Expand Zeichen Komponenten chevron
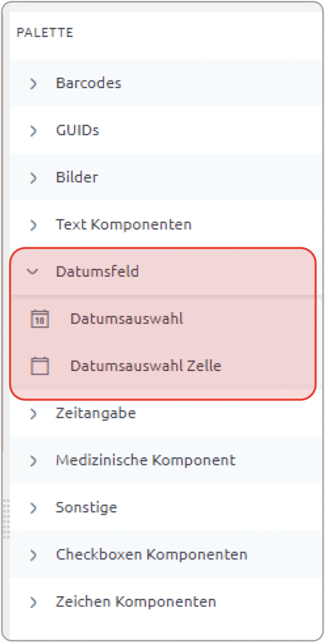The image size is (326, 644). coord(34,602)
